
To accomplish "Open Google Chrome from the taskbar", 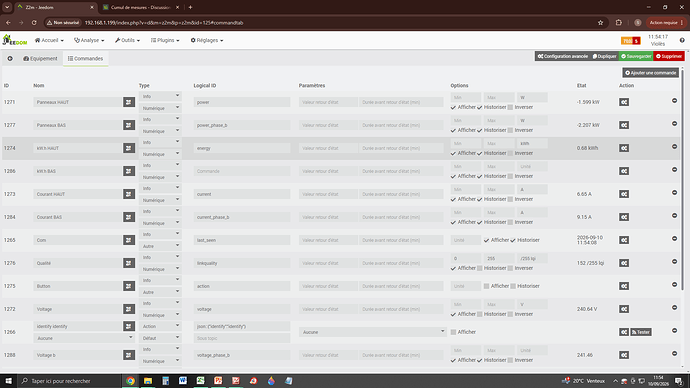I will click(130, 381).
